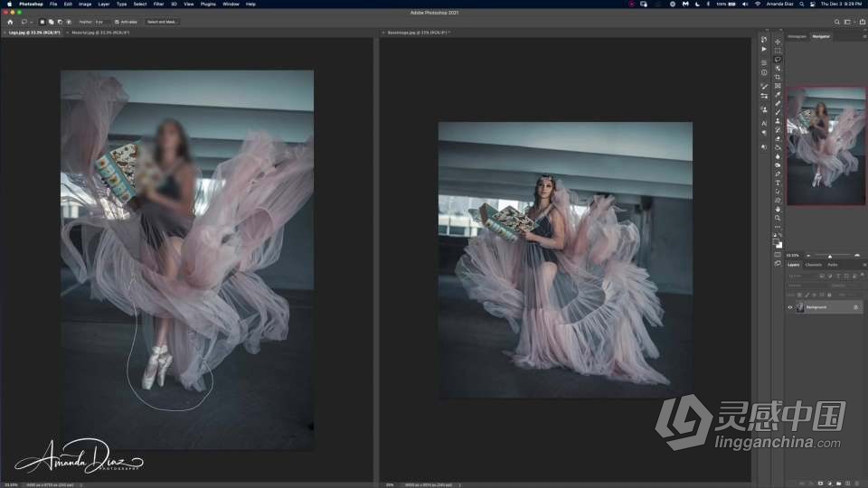Select the Eraser tool
This screenshot has height=488, width=868.
pos(778,139)
